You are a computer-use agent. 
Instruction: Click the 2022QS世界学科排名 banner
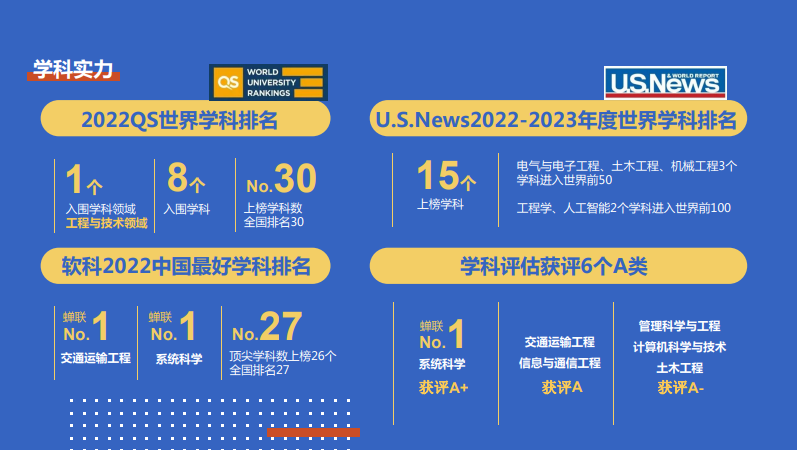pos(186,119)
